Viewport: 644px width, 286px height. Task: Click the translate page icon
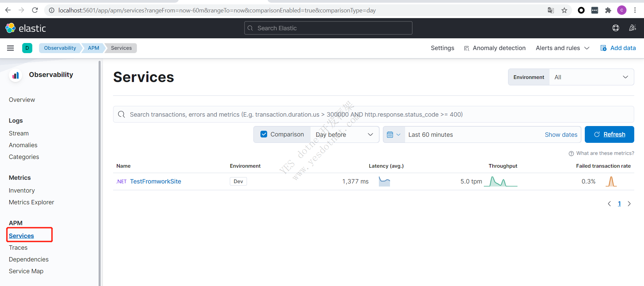point(551,10)
